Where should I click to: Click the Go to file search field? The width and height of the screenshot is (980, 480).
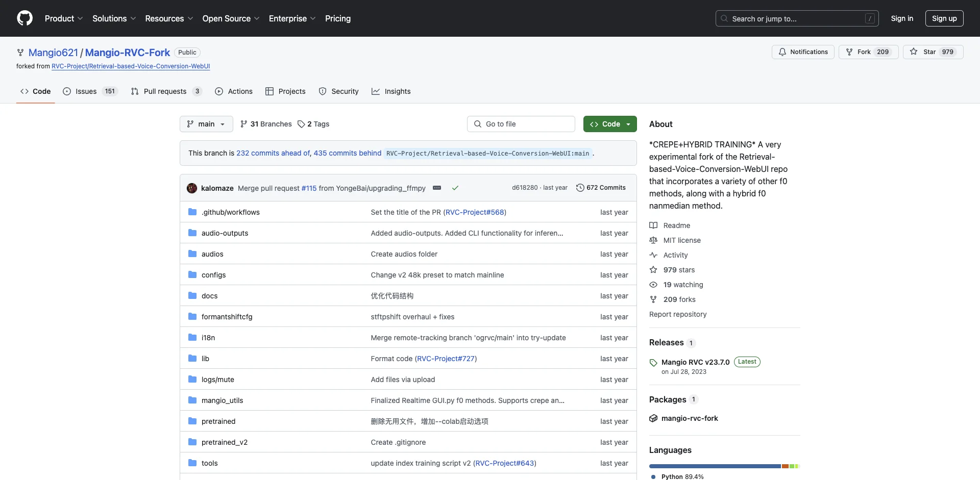click(521, 124)
